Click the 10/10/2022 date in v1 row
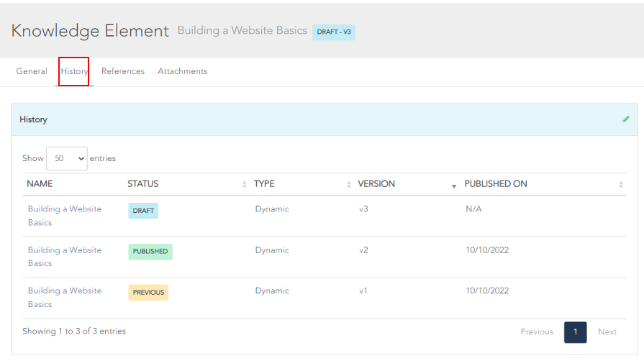This screenshot has width=644, height=361. coord(487,291)
